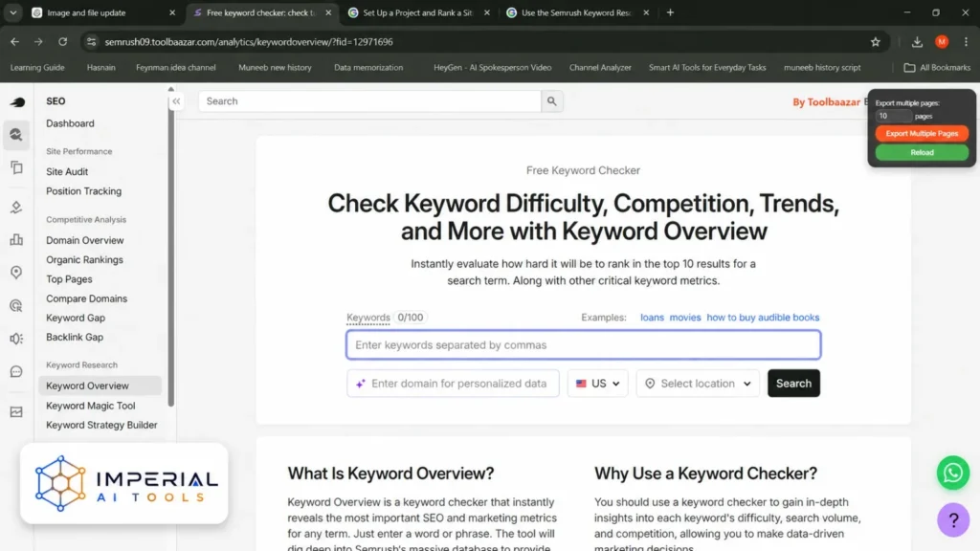Open the purple help question mark button

pos(953,519)
